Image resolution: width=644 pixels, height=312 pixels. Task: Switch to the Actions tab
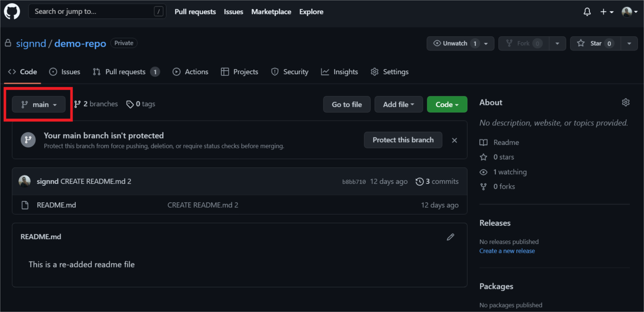(x=190, y=72)
